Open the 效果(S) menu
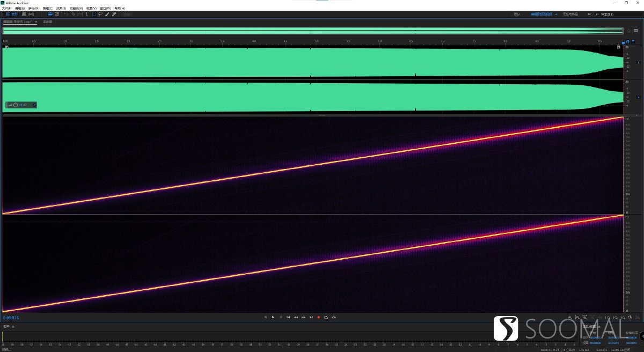The width and height of the screenshot is (644, 352). click(x=61, y=8)
